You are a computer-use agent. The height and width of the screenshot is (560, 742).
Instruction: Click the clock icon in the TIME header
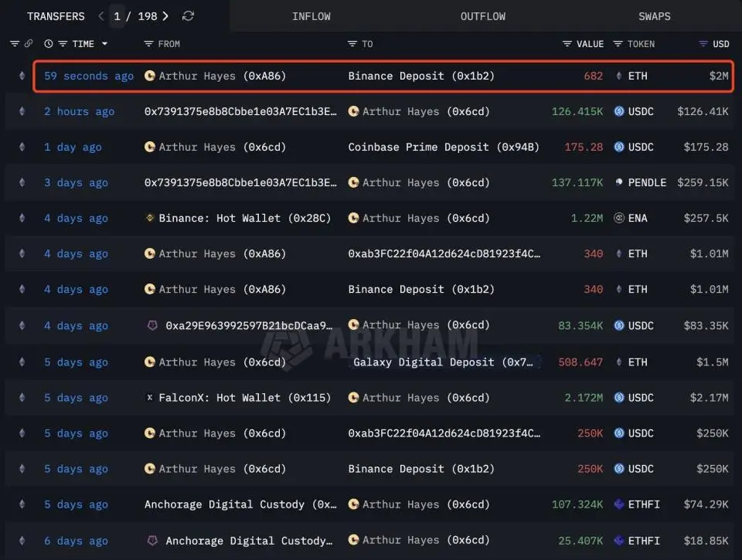48,44
